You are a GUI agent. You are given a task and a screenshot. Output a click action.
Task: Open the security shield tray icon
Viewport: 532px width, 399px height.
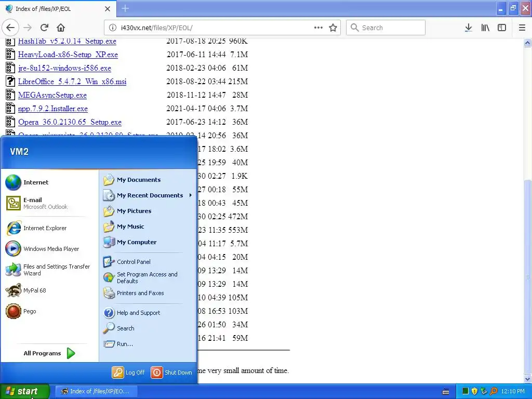pos(475,391)
